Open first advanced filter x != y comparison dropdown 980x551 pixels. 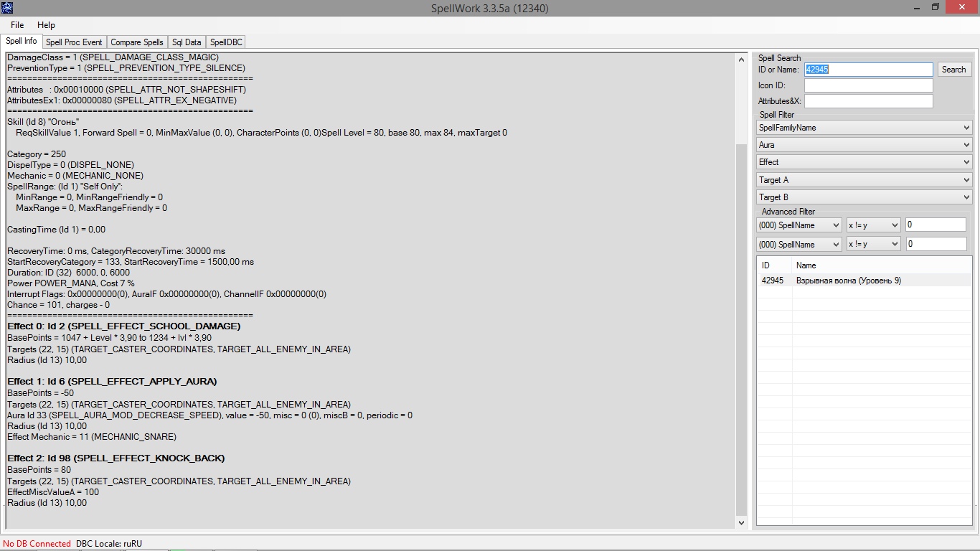pyautogui.click(x=873, y=225)
